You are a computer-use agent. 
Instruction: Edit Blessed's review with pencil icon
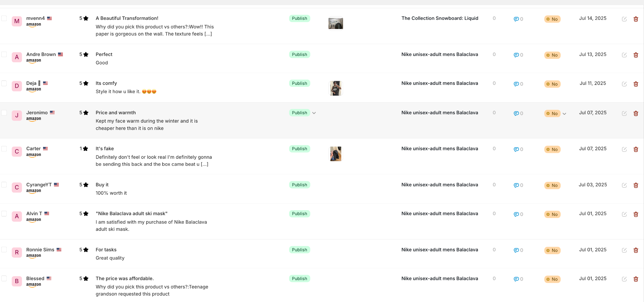(624, 279)
